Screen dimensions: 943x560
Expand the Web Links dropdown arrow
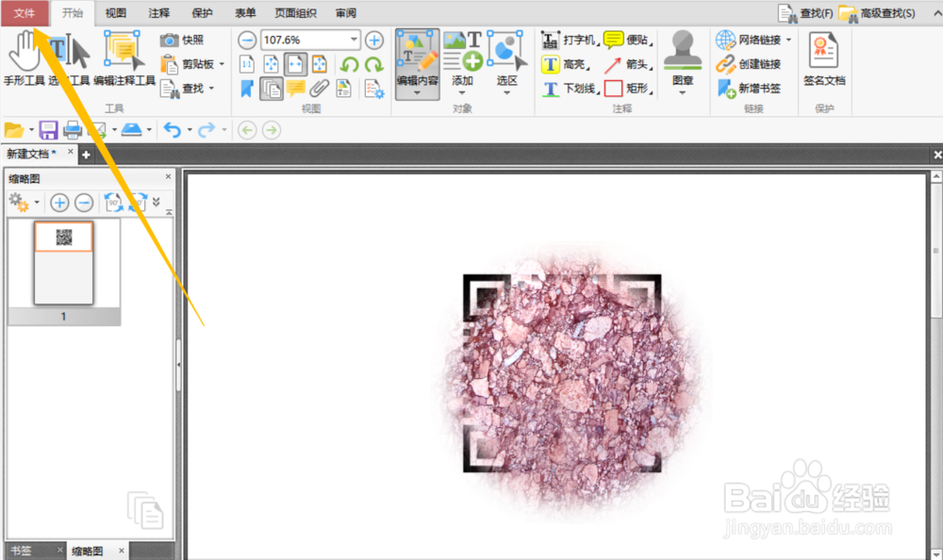[x=788, y=41]
